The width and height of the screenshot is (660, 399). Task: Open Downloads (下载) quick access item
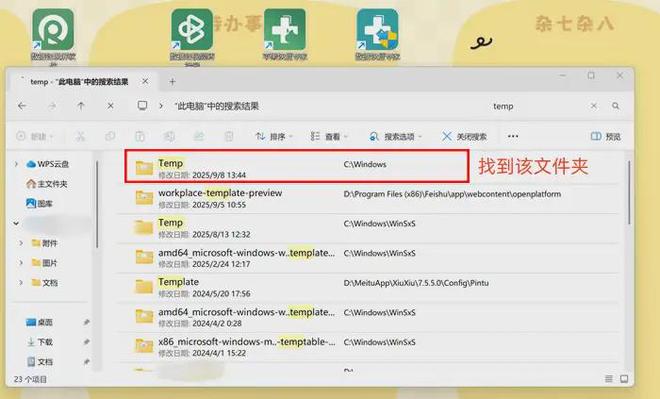40,342
